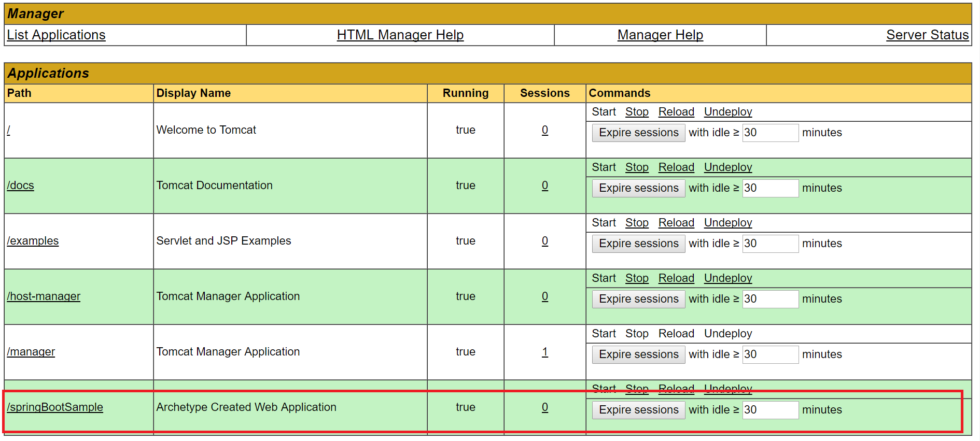Focus idle minutes field for /host-manager
Screen dimensions: 980x441
coord(771,299)
